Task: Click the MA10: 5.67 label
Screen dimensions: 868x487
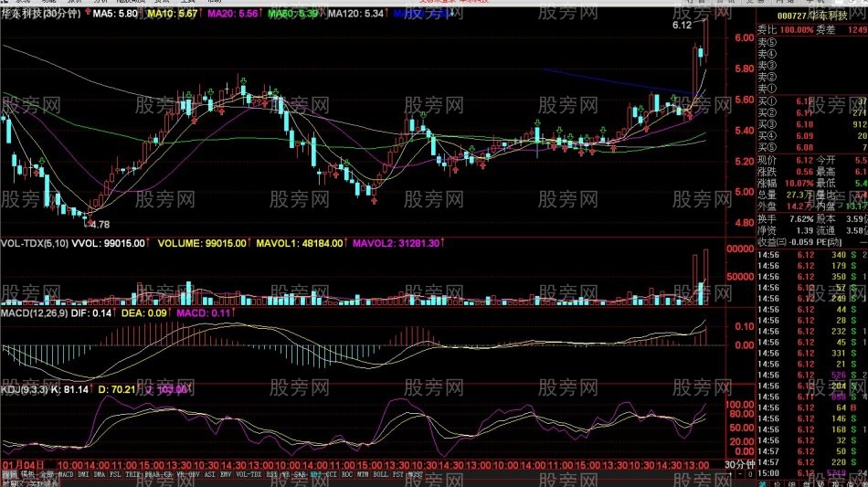Action: pyautogui.click(x=173, y=14)
